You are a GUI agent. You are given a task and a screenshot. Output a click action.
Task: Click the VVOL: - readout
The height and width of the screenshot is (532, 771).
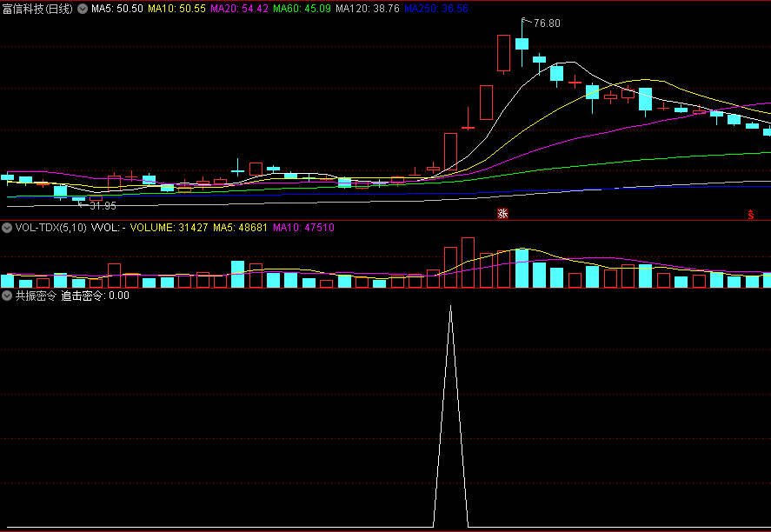(108, 228)
